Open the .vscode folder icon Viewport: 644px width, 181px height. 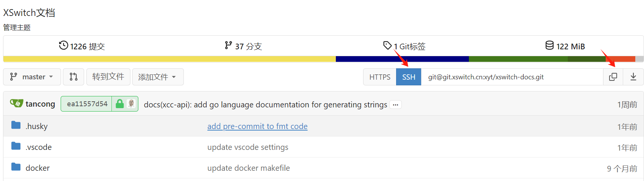click(x=16, y=146)
